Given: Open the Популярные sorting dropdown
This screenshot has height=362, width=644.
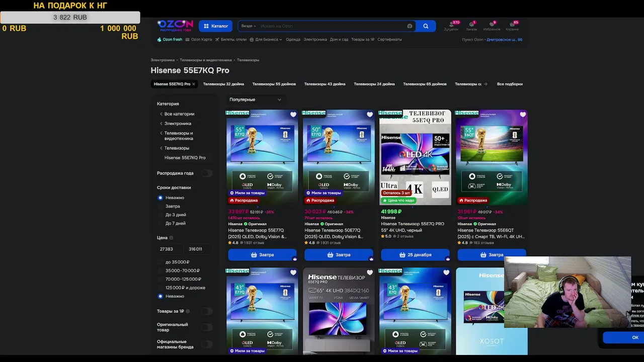Looking at the screenshot, I should coord(255,100).
